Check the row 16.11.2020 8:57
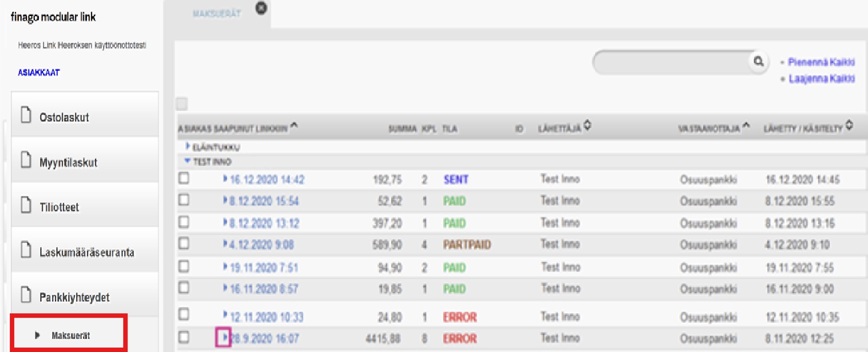Screen dimensions: 868x352 [x=184, y=288]
